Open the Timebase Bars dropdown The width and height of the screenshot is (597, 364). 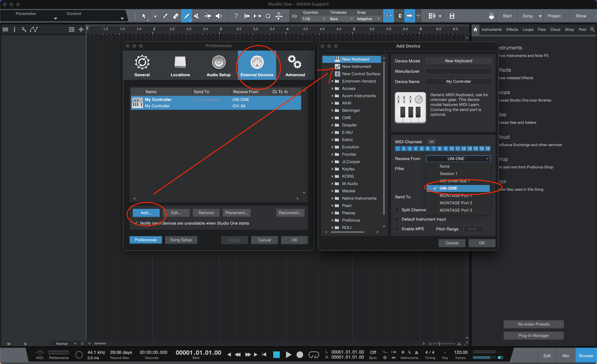click(341, 19)
